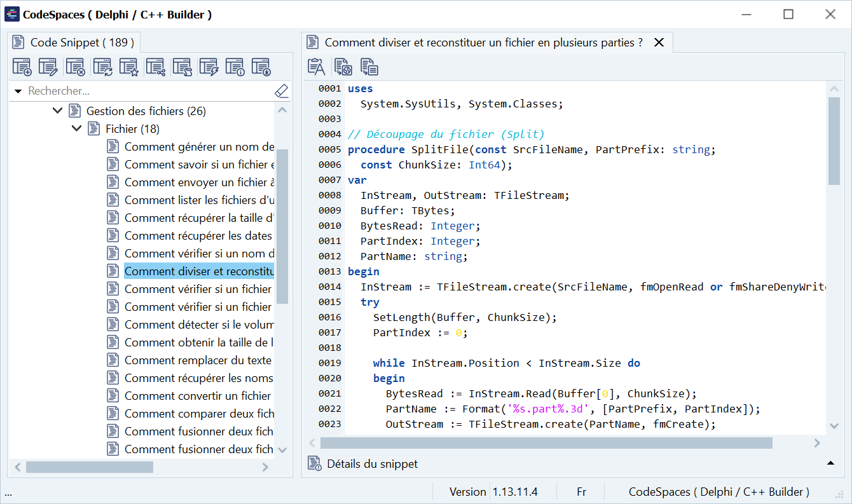Click the download snippet icon
This screenshot has width=852, height=504.
[x=261, y=67]
